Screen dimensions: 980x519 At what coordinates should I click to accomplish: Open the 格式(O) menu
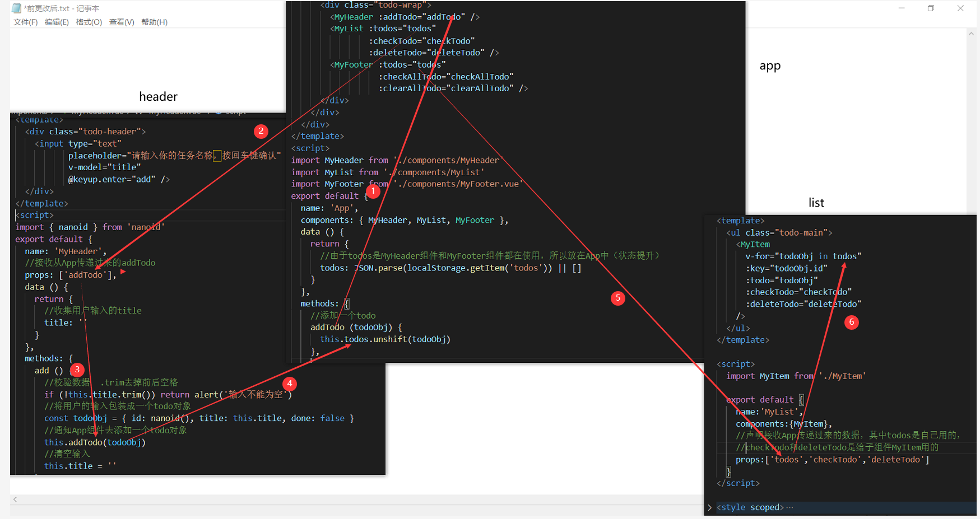pyautogui.click(x=89, y=22)
